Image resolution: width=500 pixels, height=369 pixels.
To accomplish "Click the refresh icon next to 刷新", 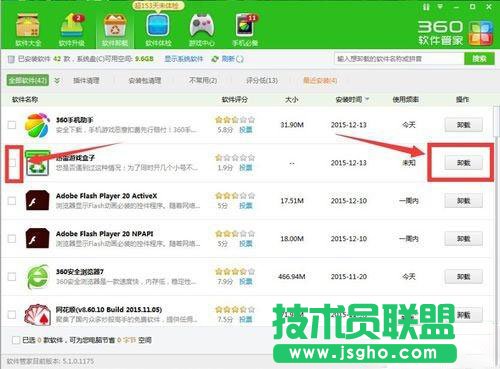I will [x=215, y=59].
